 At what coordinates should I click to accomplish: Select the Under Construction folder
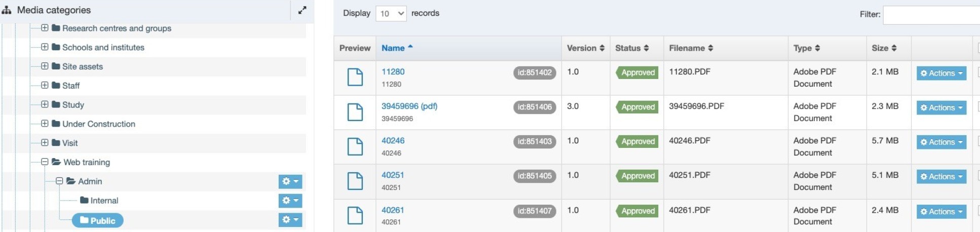coord(98,124)
